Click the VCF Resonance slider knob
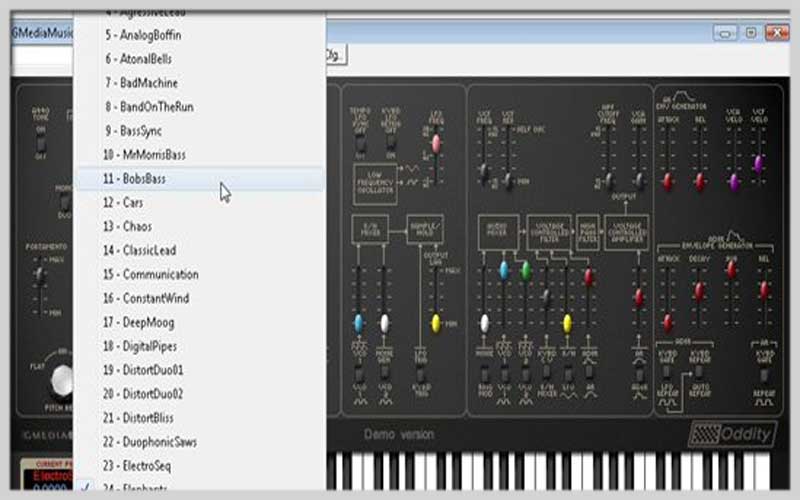Image resolution: width=800 pixels, height=500 pixels. 508,181
